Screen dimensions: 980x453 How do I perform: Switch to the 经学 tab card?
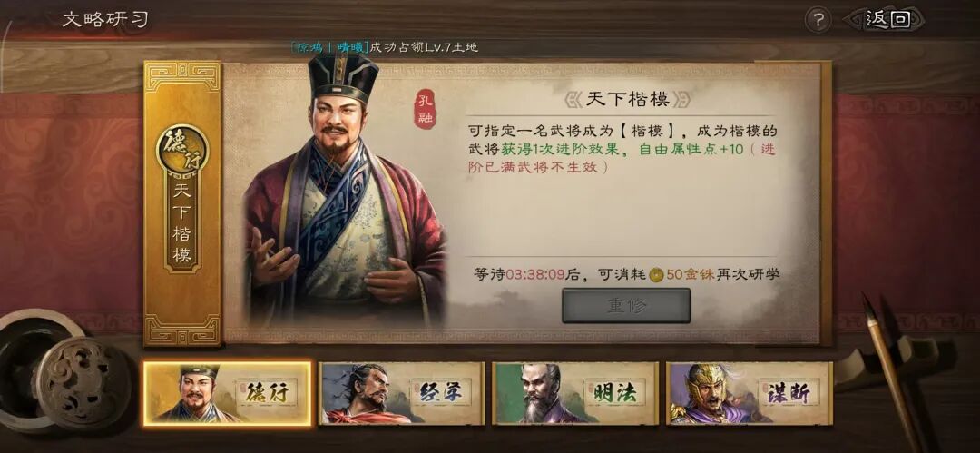click(401, 394)
